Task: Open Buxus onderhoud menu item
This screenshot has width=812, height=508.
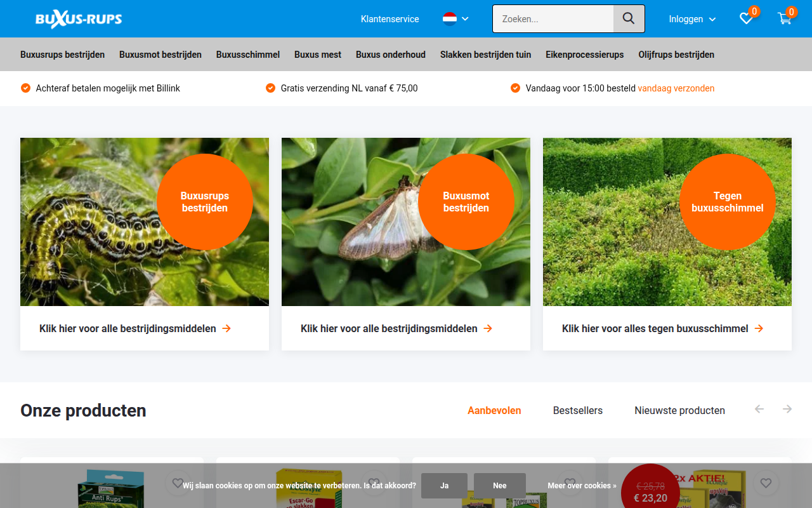Action: point(391,55)
